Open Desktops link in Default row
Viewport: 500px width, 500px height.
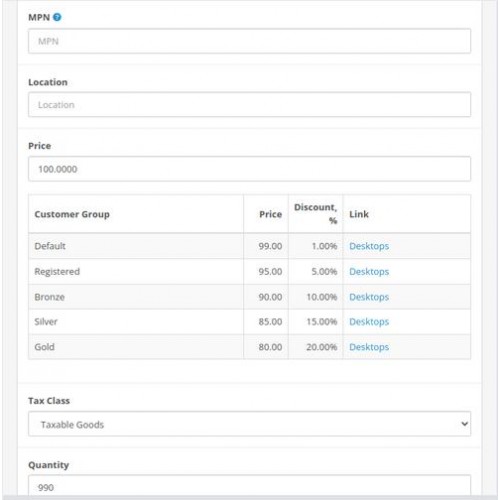pyautogui.click(x=369, y=246)
